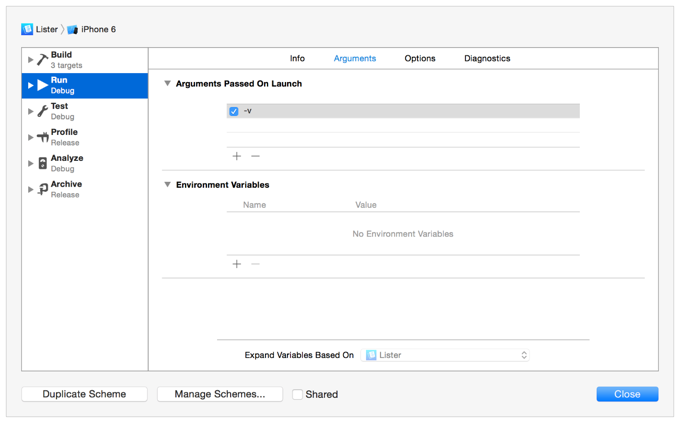
Task: Enable the Shared checkbox
Action: 298,394
